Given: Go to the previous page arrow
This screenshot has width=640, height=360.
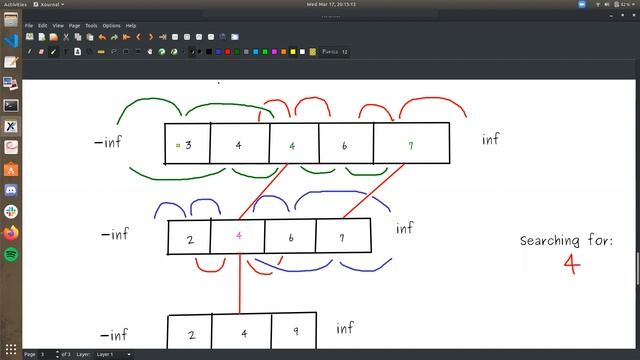Looking at the screenshot, I should point(138,37).
